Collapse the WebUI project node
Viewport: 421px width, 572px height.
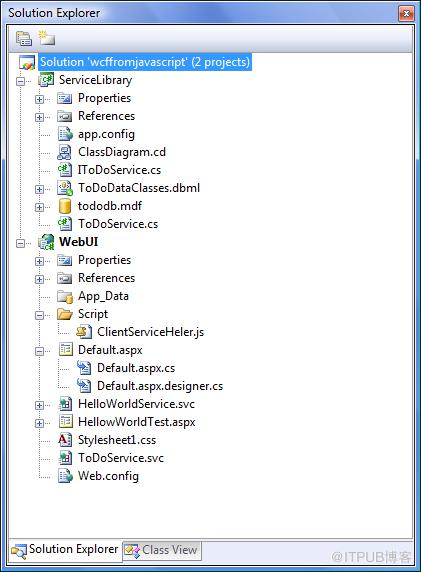[20, 243]
